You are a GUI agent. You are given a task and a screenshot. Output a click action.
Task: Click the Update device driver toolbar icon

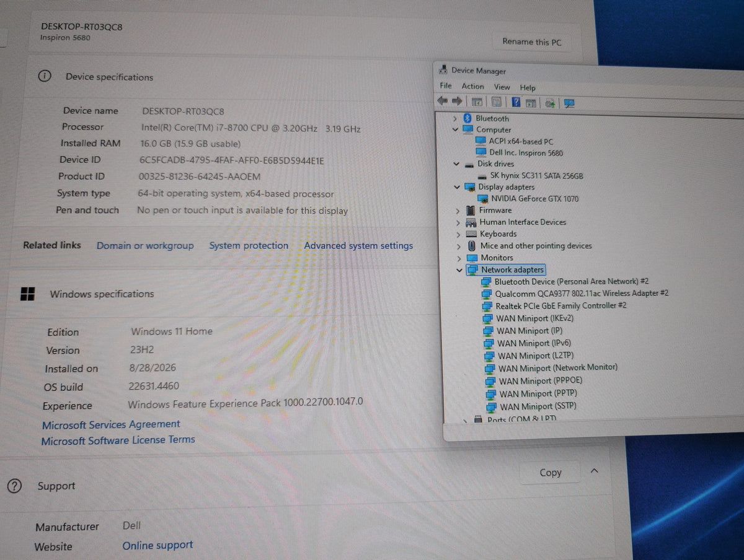549,103
